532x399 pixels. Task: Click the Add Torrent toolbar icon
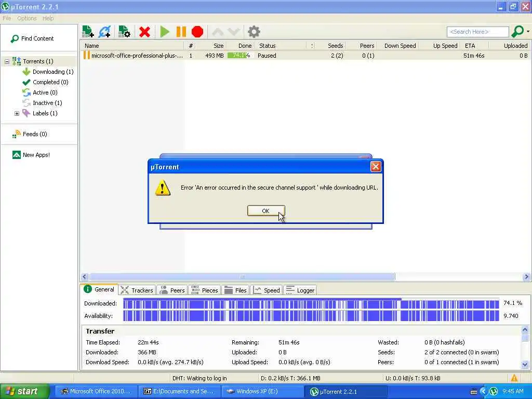point(88,32)
